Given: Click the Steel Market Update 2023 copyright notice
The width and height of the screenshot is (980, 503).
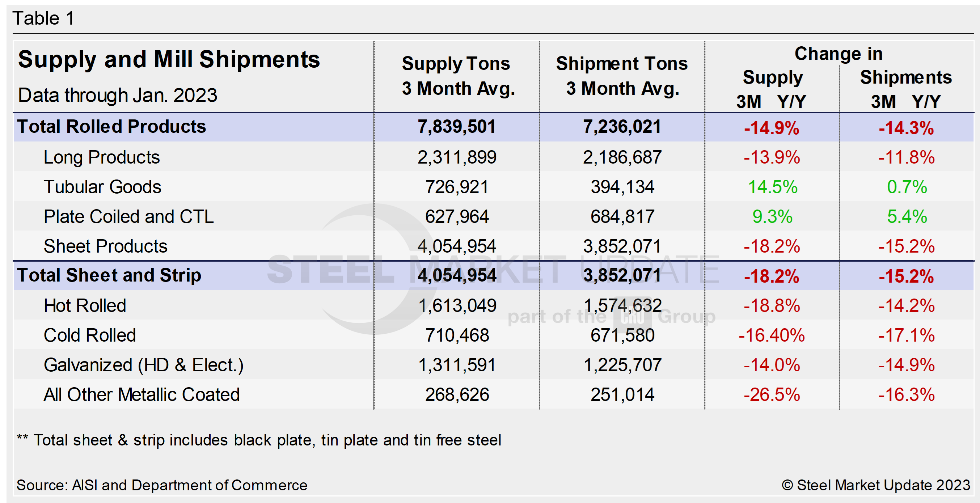Looking at the screenshot, I should click(876, 485).
